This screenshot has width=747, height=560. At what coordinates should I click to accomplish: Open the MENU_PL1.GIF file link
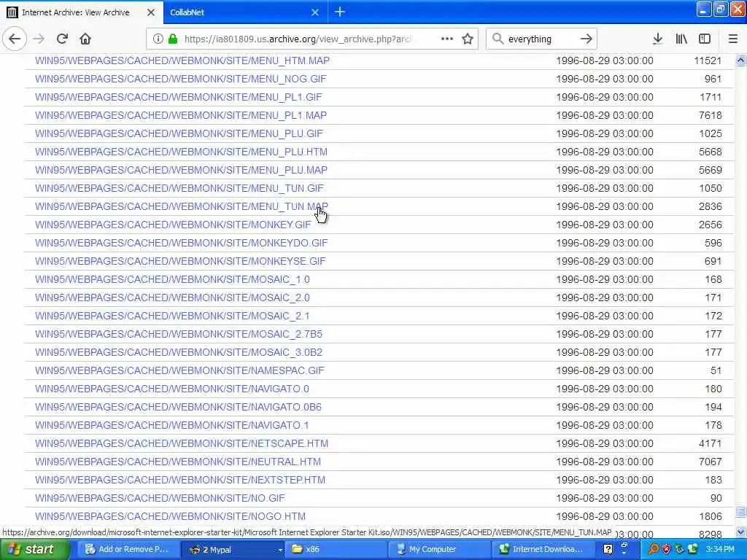(178, 97)
